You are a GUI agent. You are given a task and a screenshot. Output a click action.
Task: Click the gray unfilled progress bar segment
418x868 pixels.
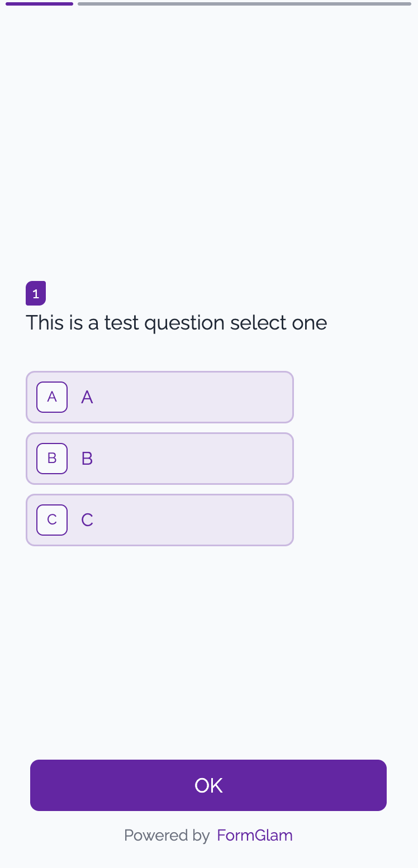click(244, 4)
